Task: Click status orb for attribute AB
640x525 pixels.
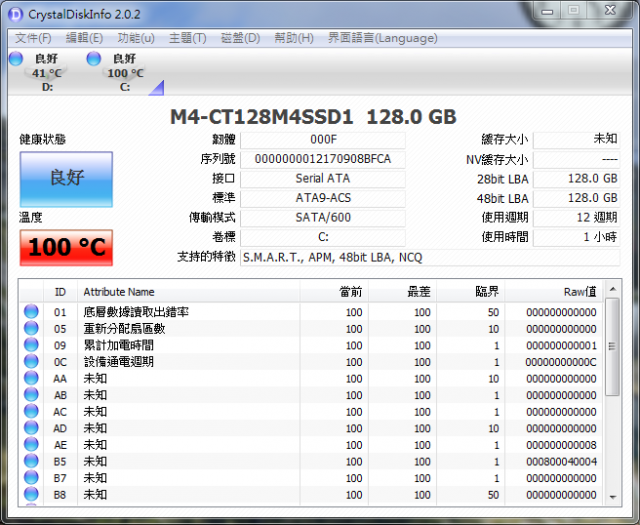Action: click(x=31, y=394)
